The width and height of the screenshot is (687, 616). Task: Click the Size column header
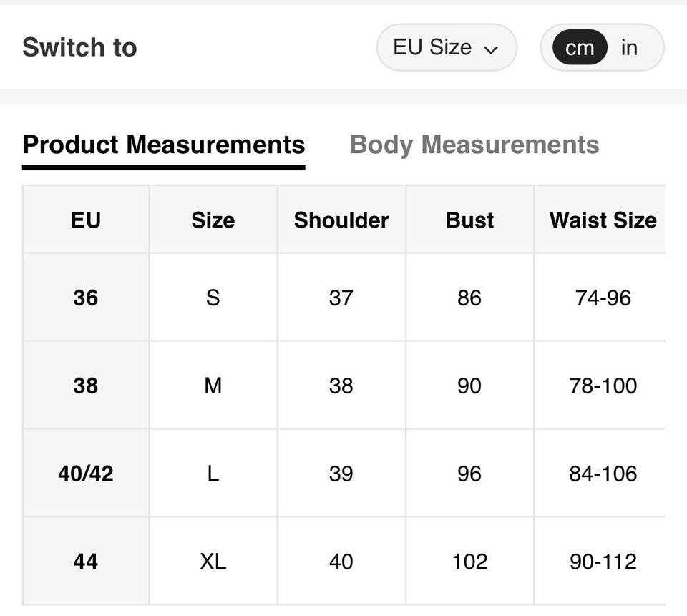[213, 220]
